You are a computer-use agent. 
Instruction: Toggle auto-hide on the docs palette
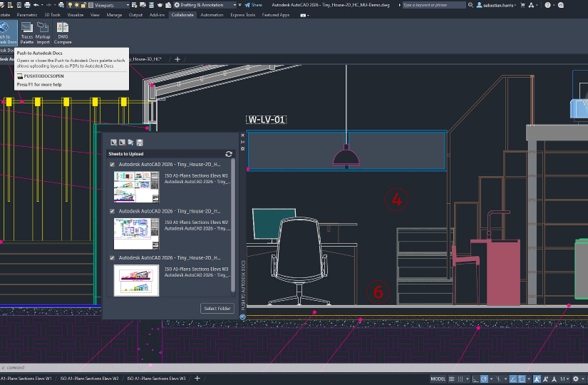[x=242, y=142]
